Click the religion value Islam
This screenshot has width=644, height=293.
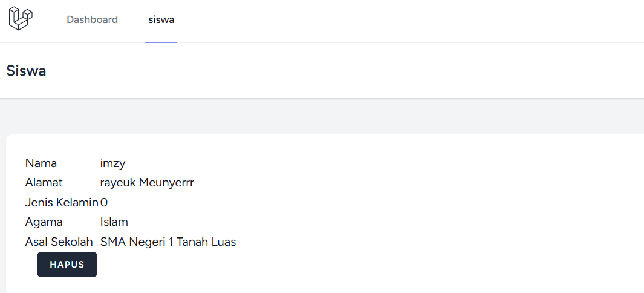[x=114, y=222]
